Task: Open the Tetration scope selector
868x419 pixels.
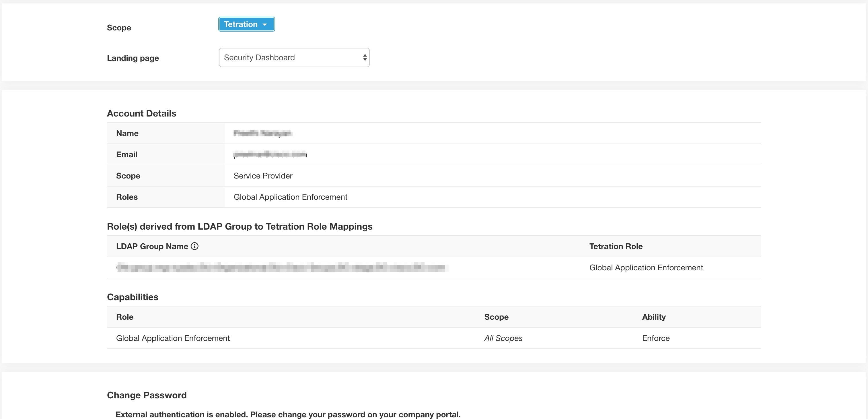Action: (x=246, y=24)
